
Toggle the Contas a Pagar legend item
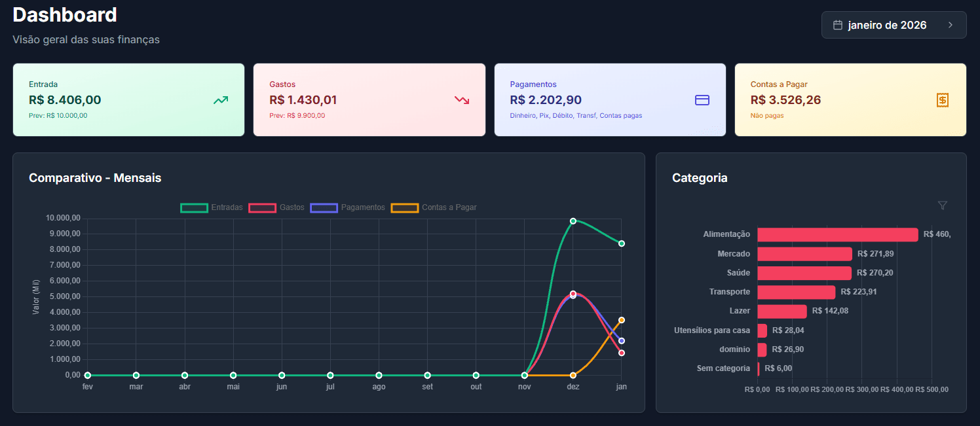coord(434,207)
